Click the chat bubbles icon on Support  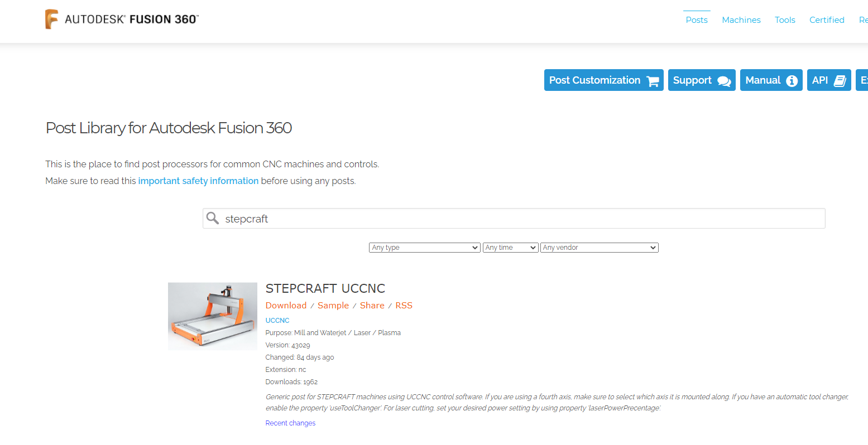pyautogui.click(x=724, y=81)
